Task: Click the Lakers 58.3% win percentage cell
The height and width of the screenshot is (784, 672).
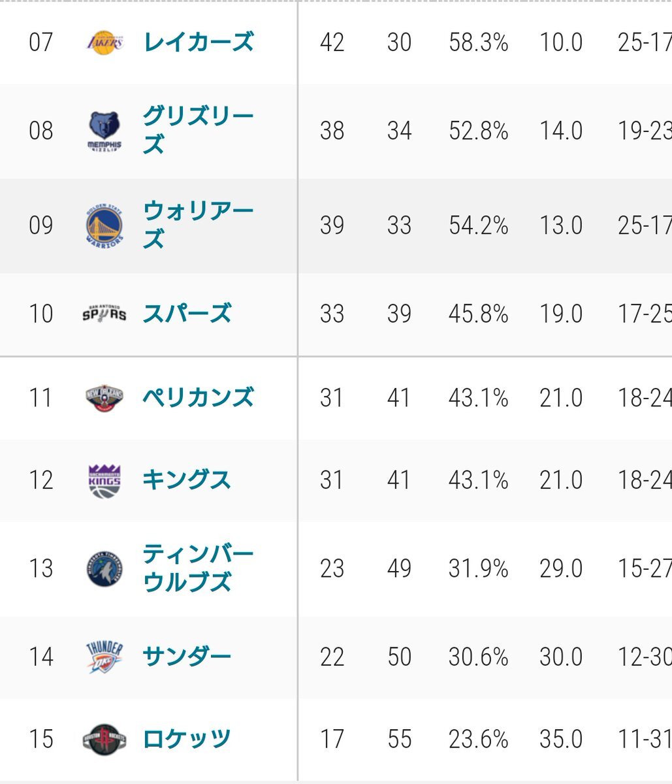Action: pyautogui.click(x=478, y=42)
